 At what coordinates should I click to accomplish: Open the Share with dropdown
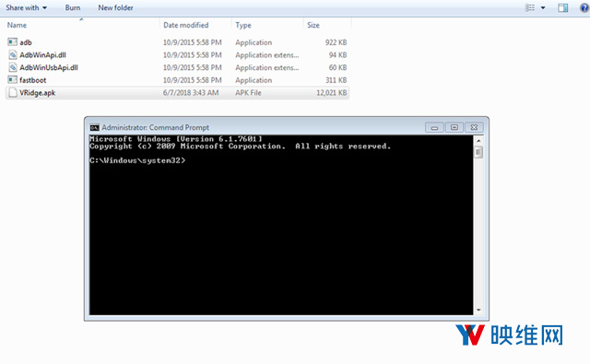27,7
